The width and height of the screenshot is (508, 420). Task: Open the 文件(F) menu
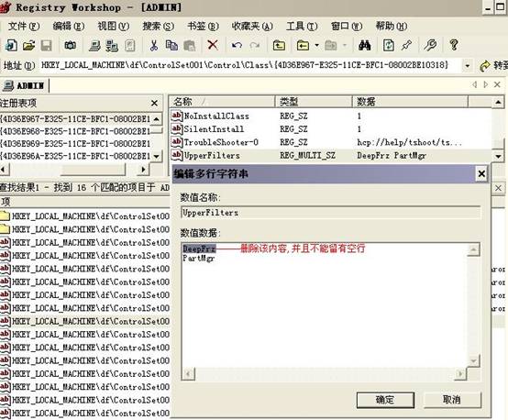point(24,26)
